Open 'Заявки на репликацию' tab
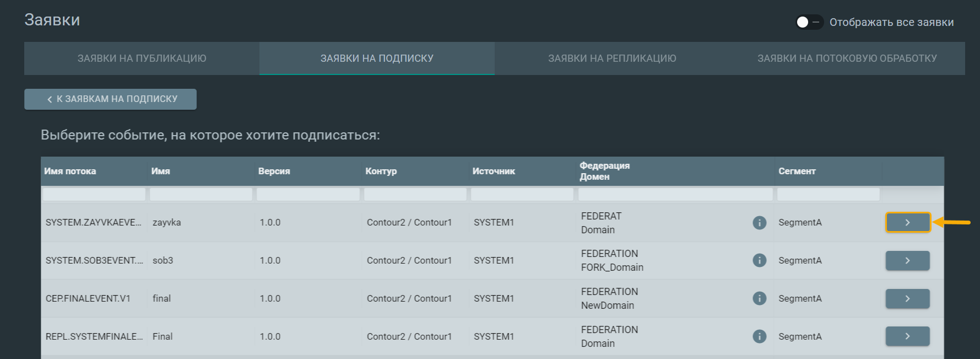Viewport: 980px width, 359px height. tap(612, 58)
